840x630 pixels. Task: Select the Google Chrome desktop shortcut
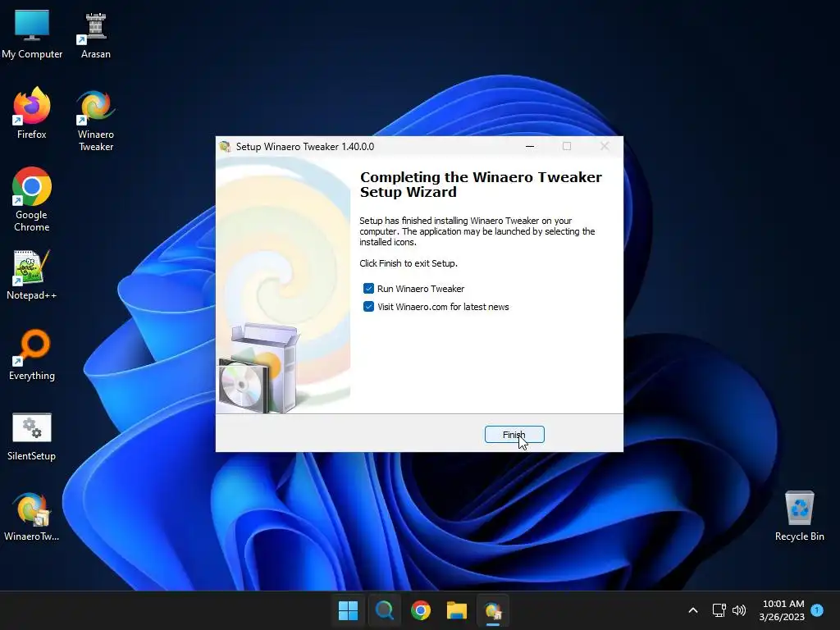pos(32,199)
